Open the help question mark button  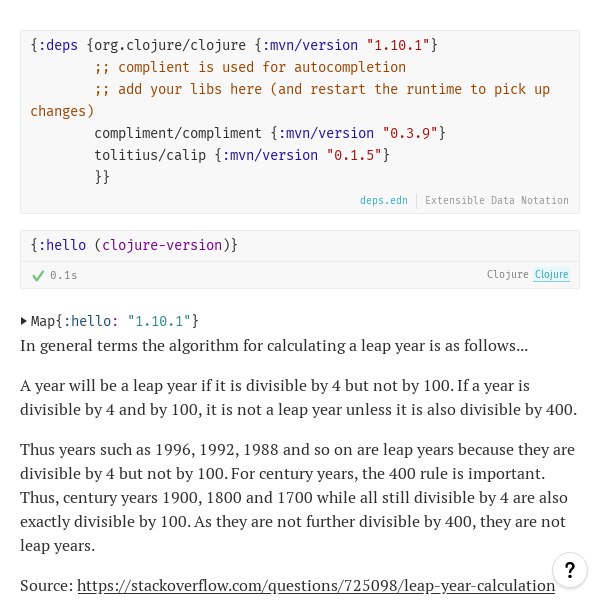click(569, 570)
